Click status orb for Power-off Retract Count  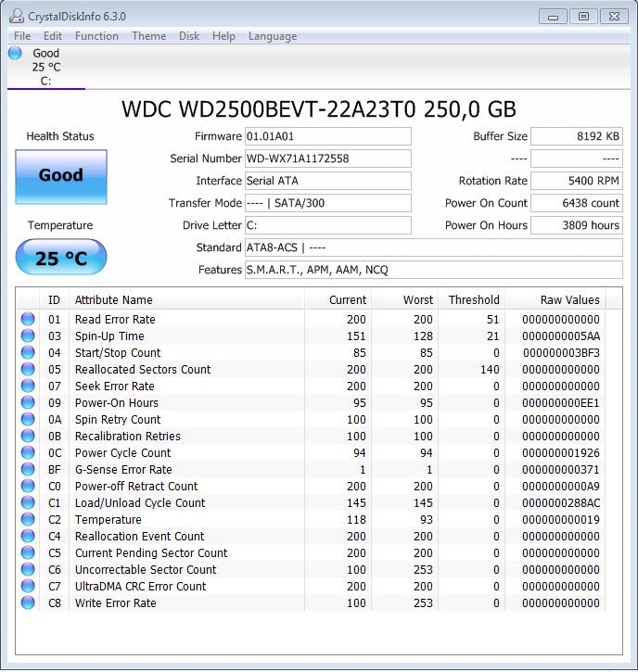point(28,487)
